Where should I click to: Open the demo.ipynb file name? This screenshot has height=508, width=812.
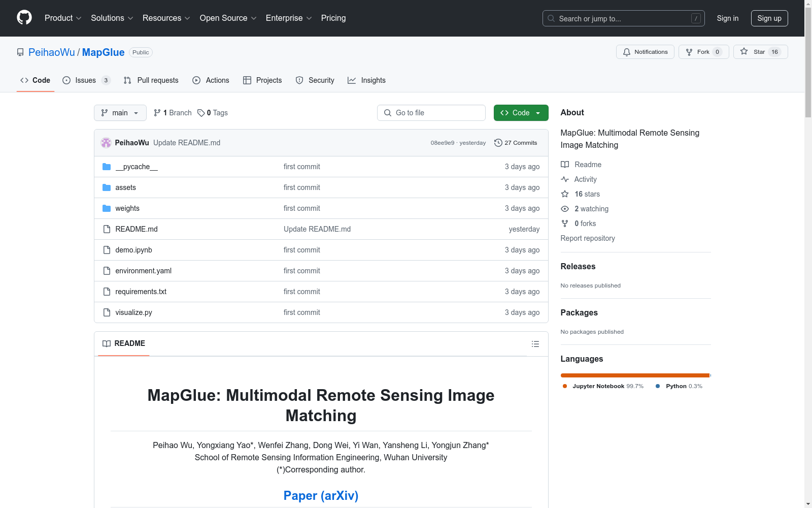(133, 250)
